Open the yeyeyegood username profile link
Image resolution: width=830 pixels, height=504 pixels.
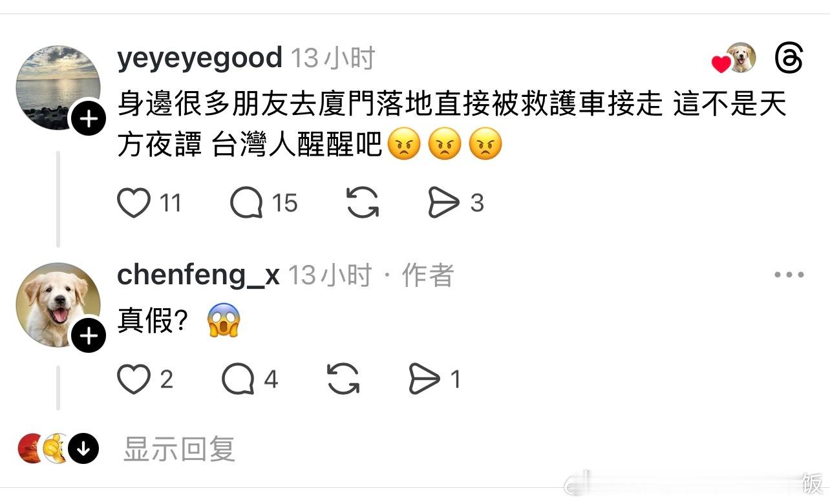(200, 58)
